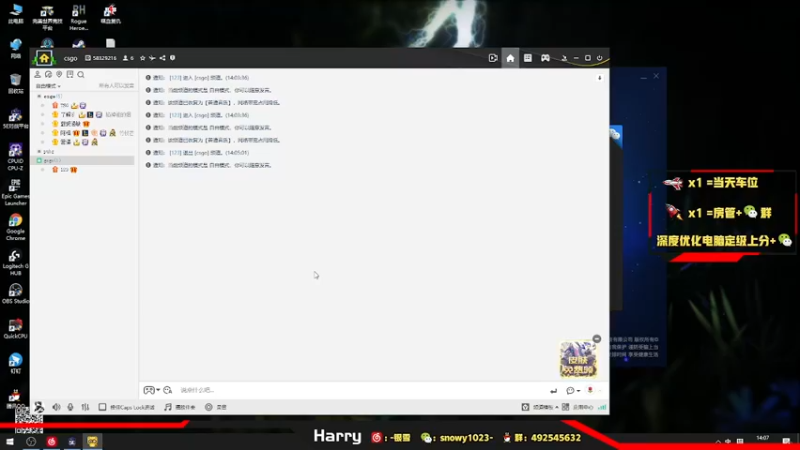Click the recent history icon in sidebar

coord(48,74)
